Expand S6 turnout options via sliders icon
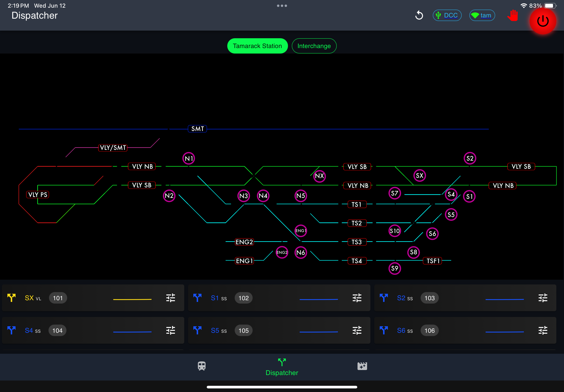564x392 pixels. coord(543,330)
